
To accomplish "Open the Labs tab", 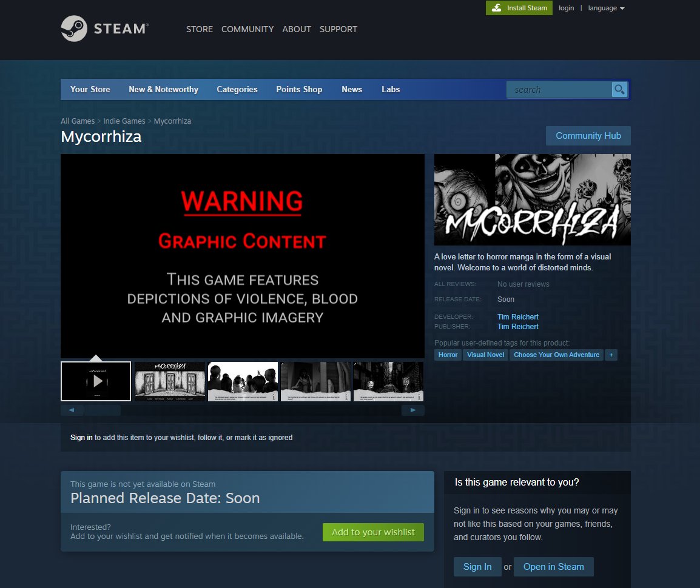I will click(x=391, y=89).
